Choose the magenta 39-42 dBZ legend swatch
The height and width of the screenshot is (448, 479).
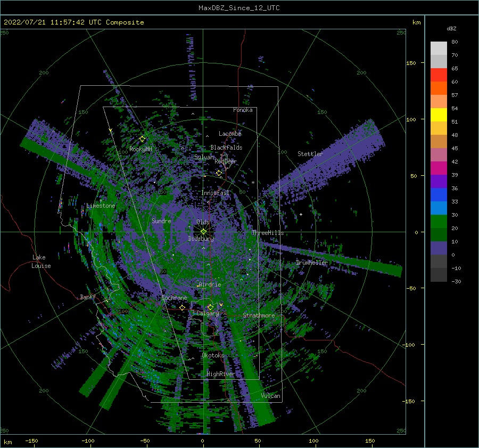pos(439,168)
